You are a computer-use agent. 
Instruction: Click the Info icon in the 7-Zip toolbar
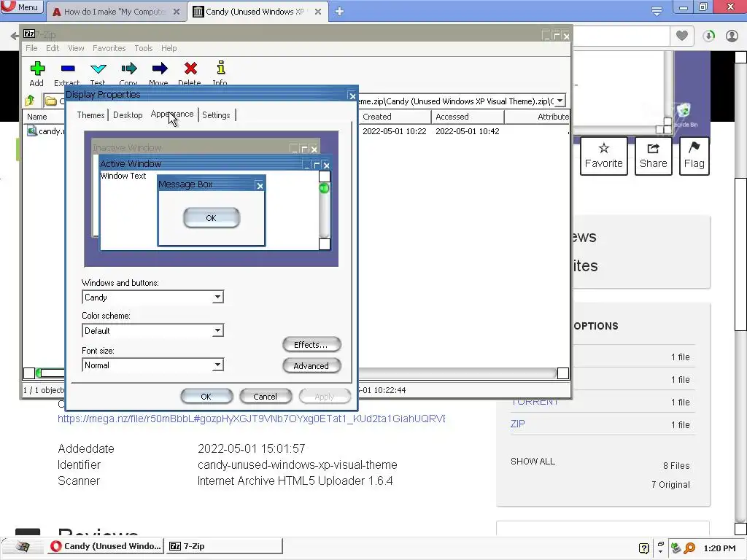point(220,68)
